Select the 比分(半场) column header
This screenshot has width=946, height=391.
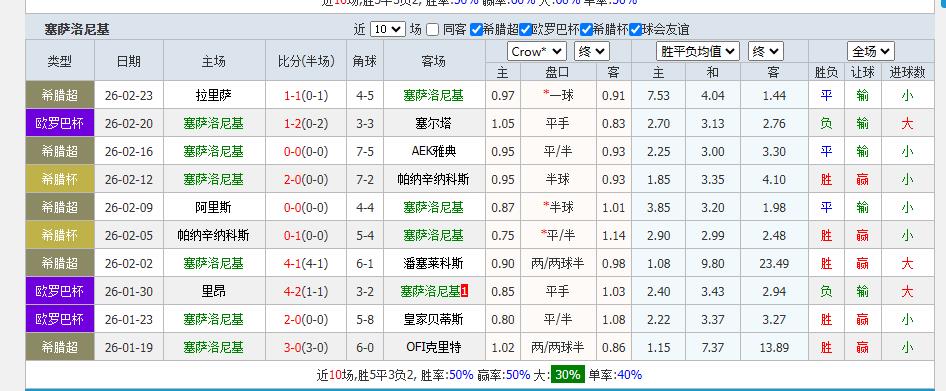306,61
